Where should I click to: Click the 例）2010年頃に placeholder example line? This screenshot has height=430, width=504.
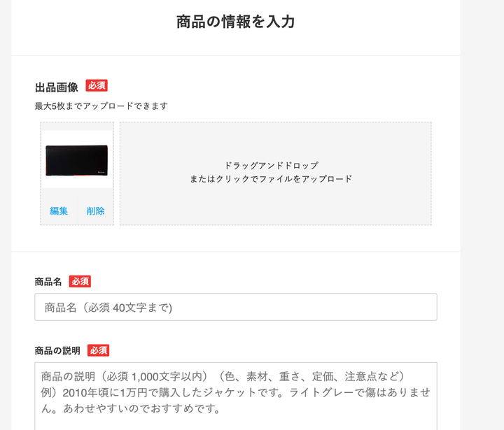click(x=235, y=392)
